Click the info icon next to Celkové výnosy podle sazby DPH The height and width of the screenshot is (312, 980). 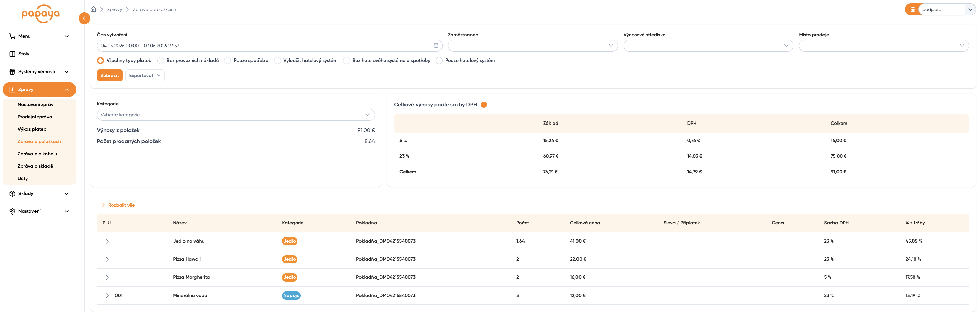pos(484,105)
